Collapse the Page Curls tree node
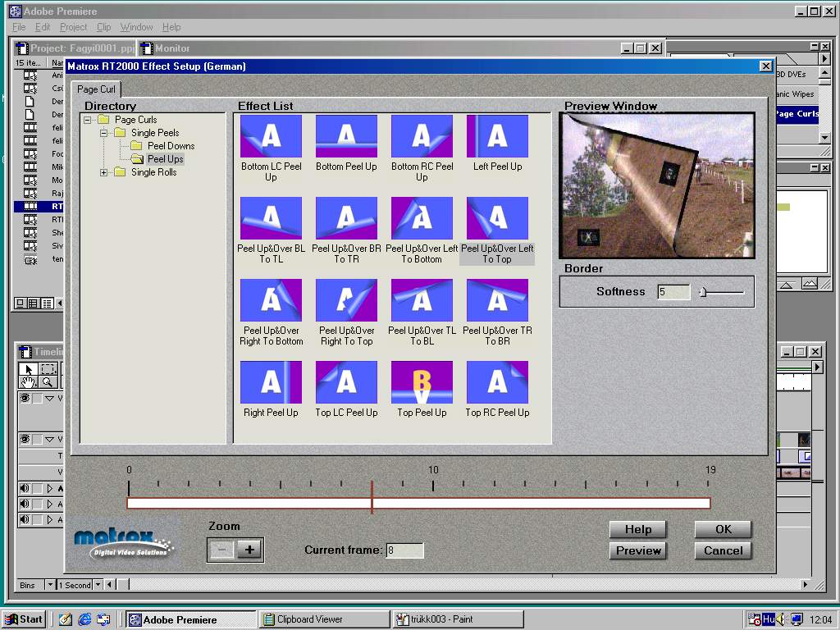The width and height of the screenshot is (840, 630). 87,120
